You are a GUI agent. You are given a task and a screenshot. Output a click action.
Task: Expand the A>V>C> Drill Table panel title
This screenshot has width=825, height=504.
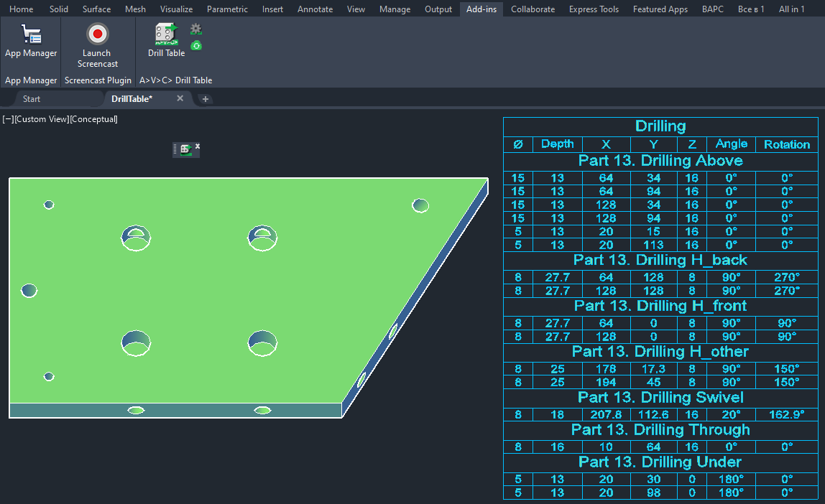click(175, 80)
